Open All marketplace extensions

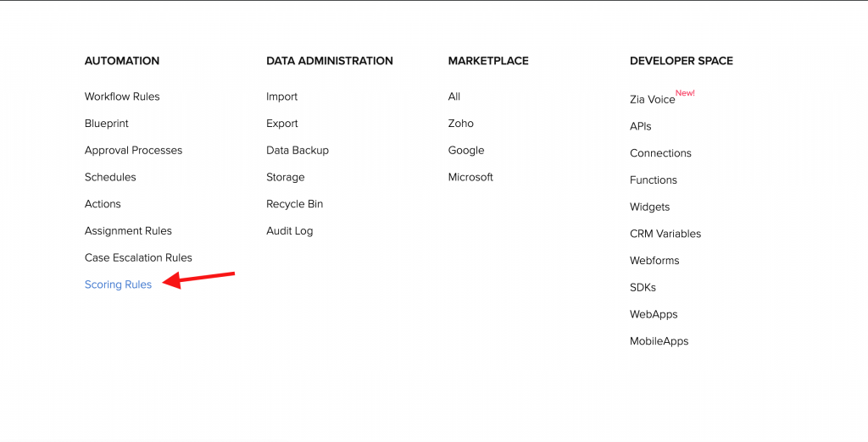click(454, 97)
